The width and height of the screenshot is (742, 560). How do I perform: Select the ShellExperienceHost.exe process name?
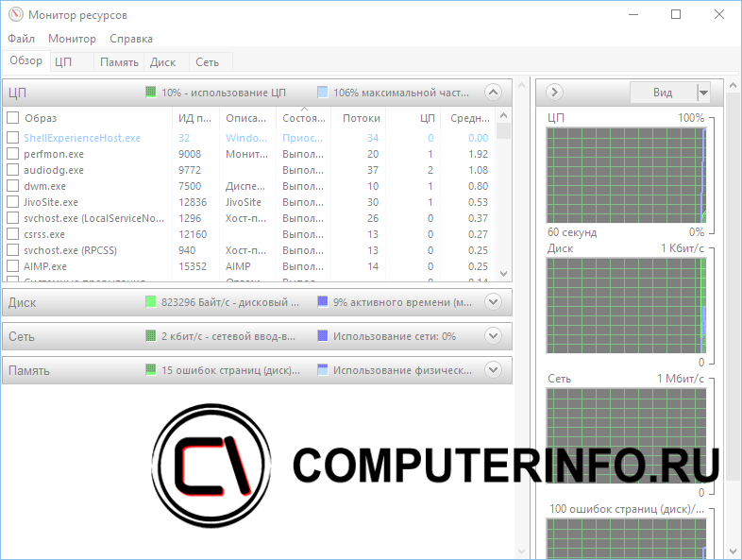[82, 138]
